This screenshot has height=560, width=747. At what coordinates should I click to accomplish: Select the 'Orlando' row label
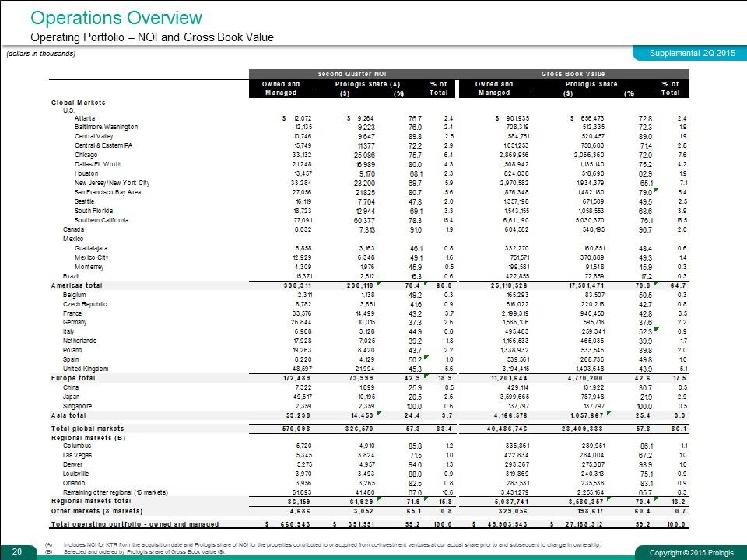point(74,483)
